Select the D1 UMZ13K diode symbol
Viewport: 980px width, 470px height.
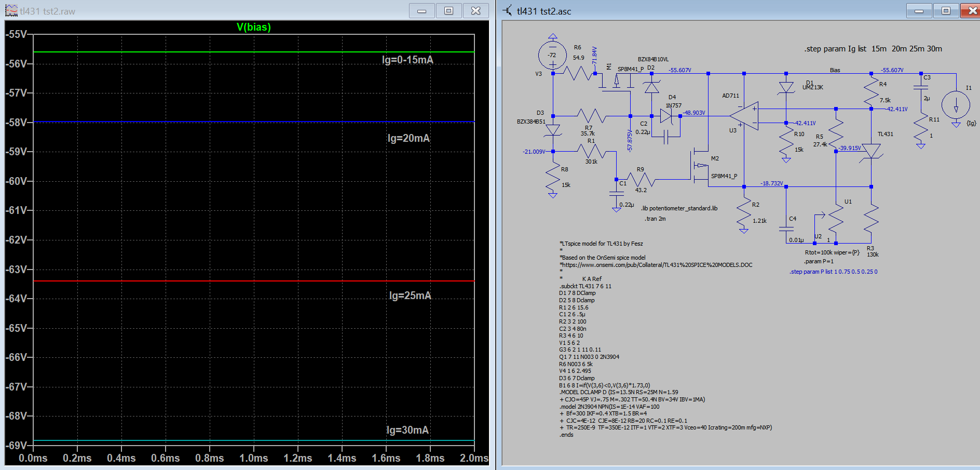pyautogui.click(x=786, y=88)
